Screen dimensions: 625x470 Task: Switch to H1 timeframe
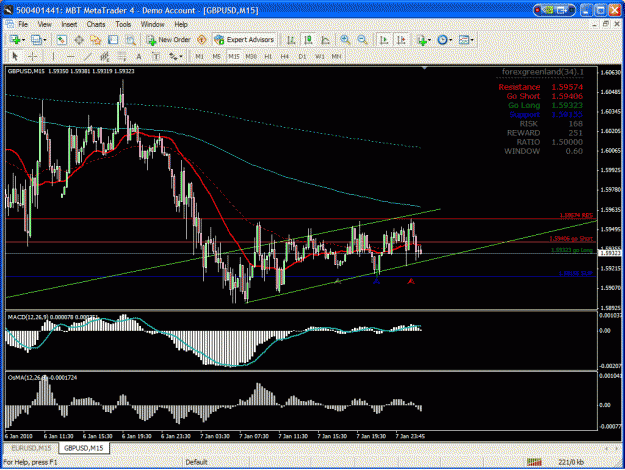pos(268,57)
